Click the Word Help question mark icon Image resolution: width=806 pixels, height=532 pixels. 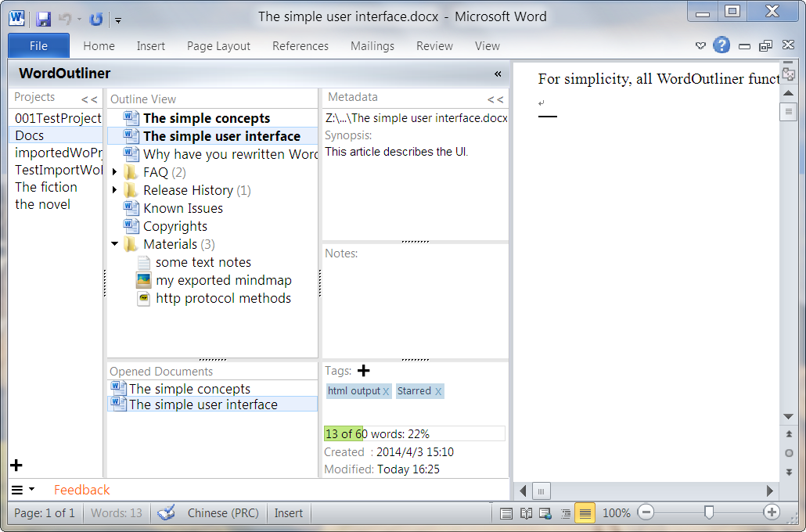(721, 45)
